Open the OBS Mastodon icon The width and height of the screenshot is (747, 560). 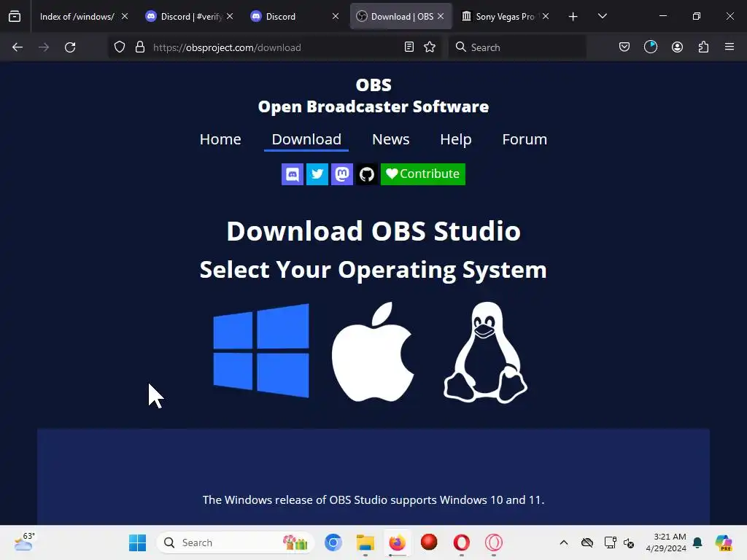click(x=342, y=174)
